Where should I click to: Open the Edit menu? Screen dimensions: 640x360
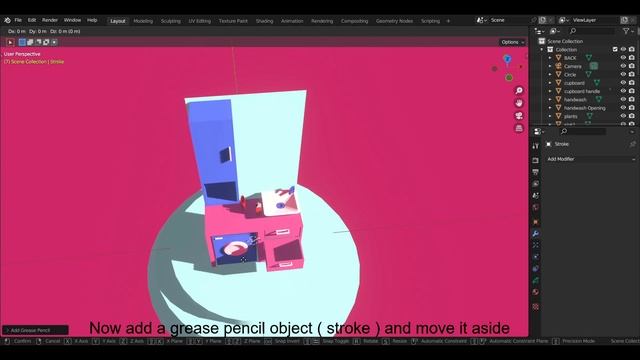point(32,20)
